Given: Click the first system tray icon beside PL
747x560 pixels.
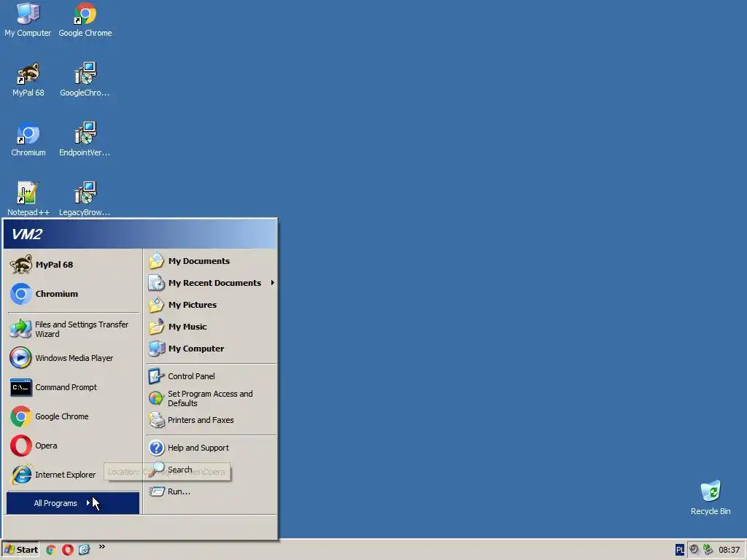Looking at the screenshot, I should pos(694,550).
